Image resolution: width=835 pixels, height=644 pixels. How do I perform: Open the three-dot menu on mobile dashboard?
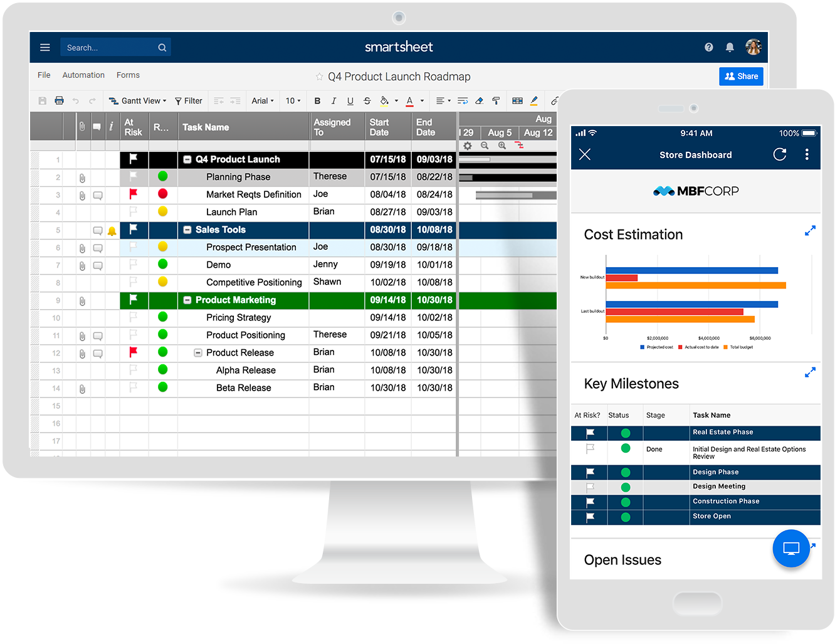pyautogui.click(x=807, y=154)
